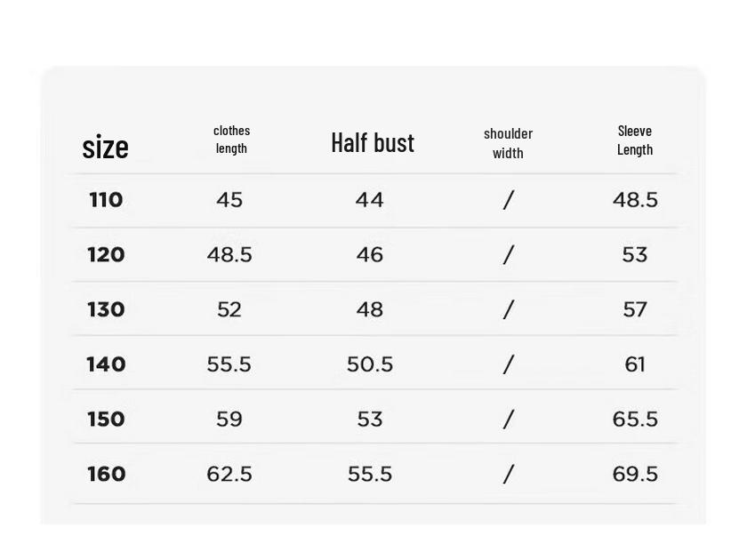The image size is (747, 560).
Task: Click clothes length value 59
Action: point(229,419)
